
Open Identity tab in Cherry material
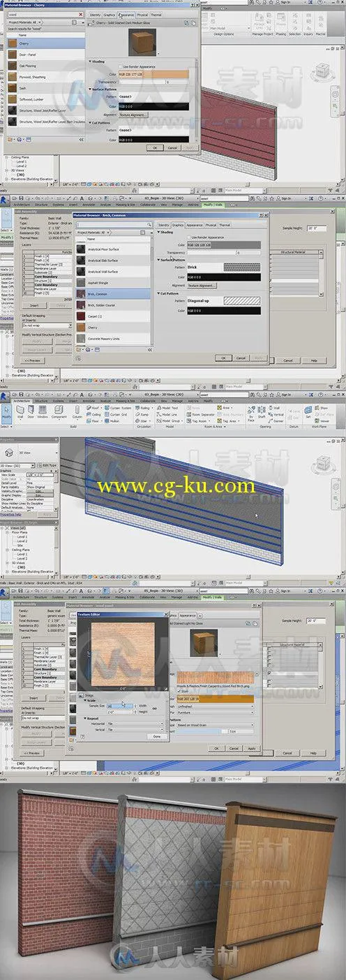95,14
